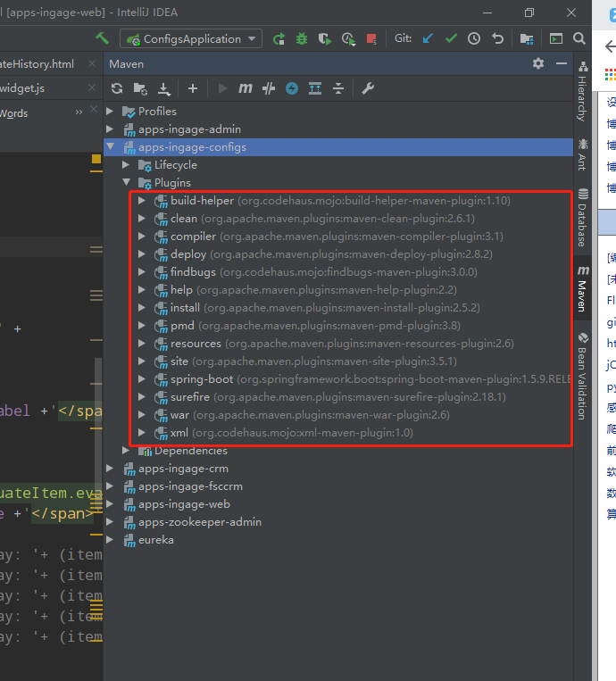Expand the Lifecycle node

[x=126, y=164]
